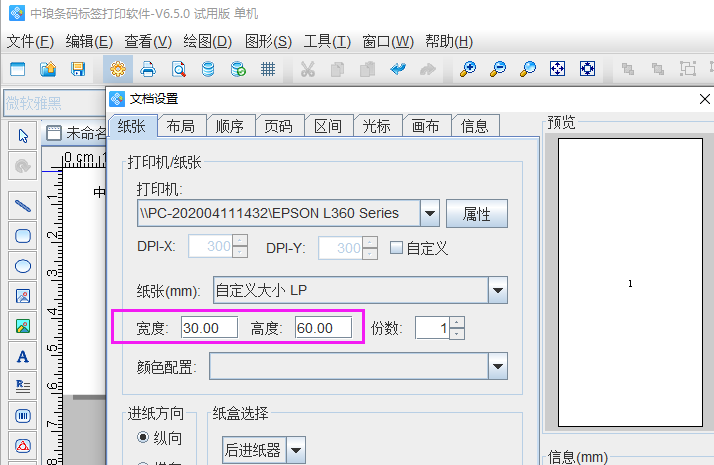Click the database icon with green check
This screenshot has width=714, height=465.
tap(238, 69)
